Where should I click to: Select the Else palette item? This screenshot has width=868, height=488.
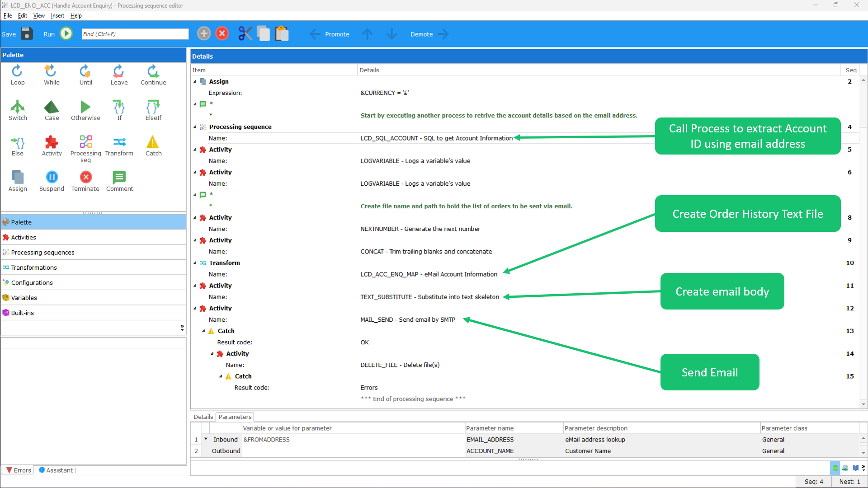point(18,146)
